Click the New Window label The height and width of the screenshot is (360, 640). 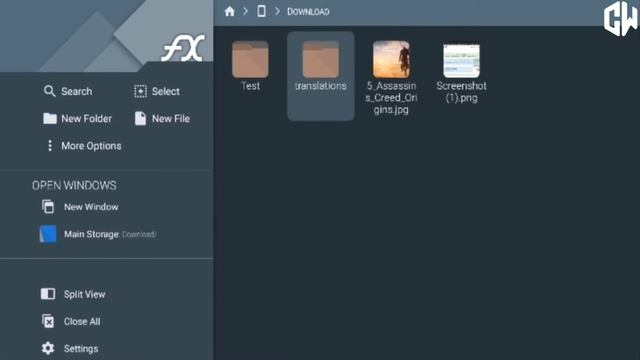(91, 207)
